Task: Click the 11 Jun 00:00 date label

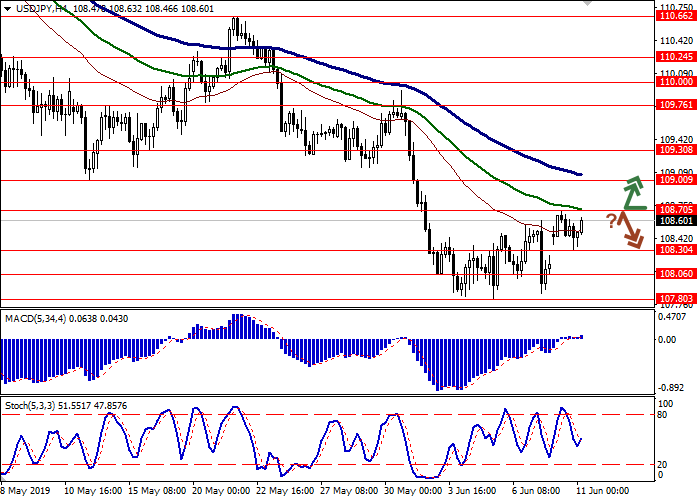Action: (x=601, y=492)
